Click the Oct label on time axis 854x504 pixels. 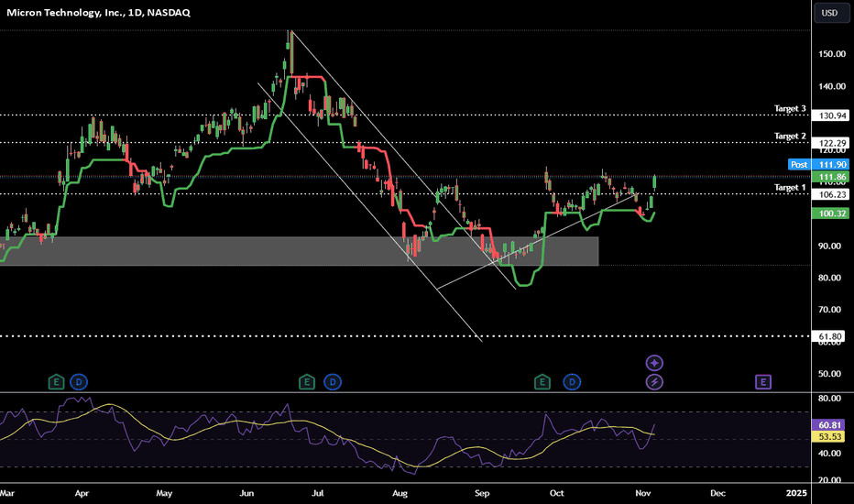coord(556,493)
